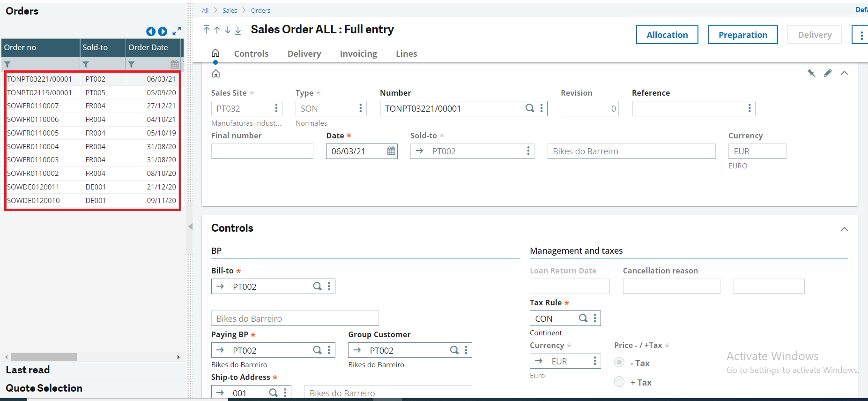The image size is (868, 401).
Task: Jump to last record arrow
Action: pyautogui.click(x=238, y=30)
